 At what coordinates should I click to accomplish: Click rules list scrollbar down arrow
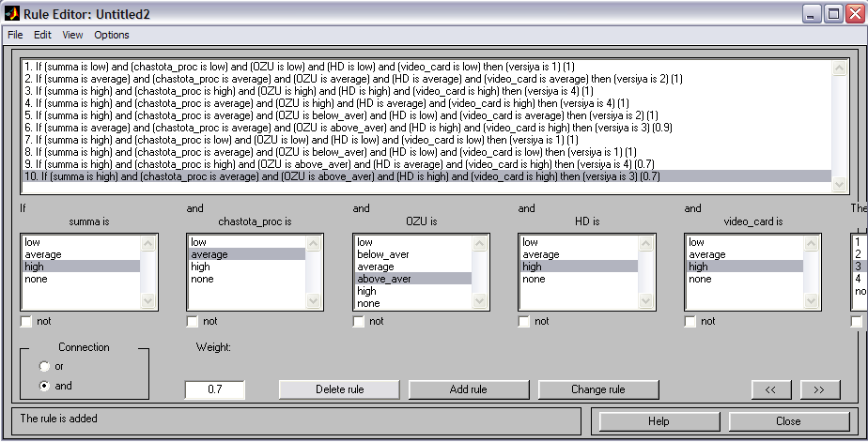click(840, 185)
